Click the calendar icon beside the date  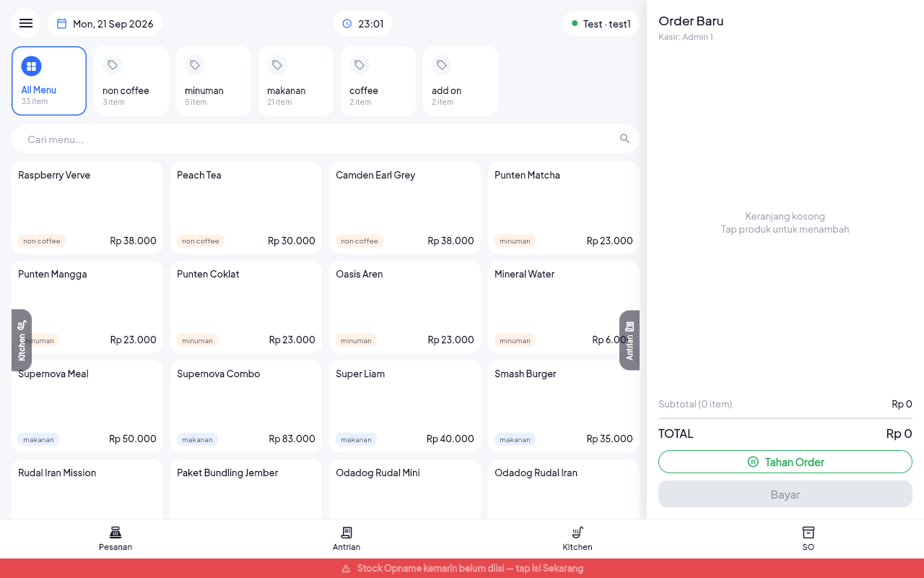(61, 24)
